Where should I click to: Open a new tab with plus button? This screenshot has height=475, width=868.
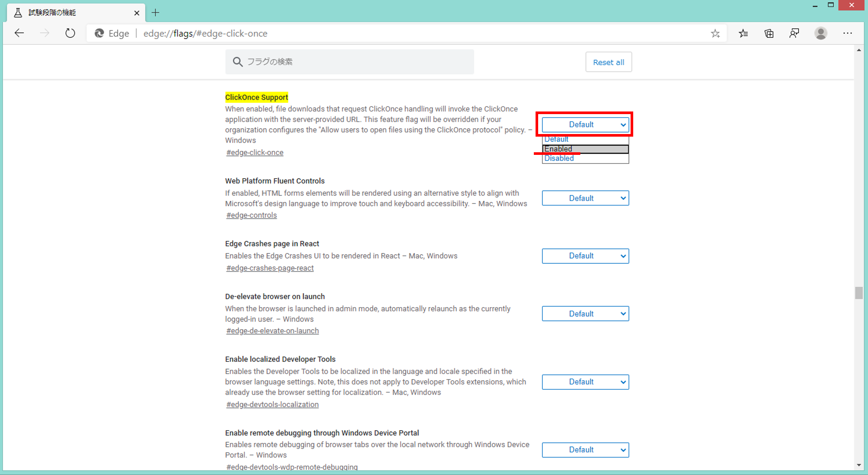(x=155, y=13)
